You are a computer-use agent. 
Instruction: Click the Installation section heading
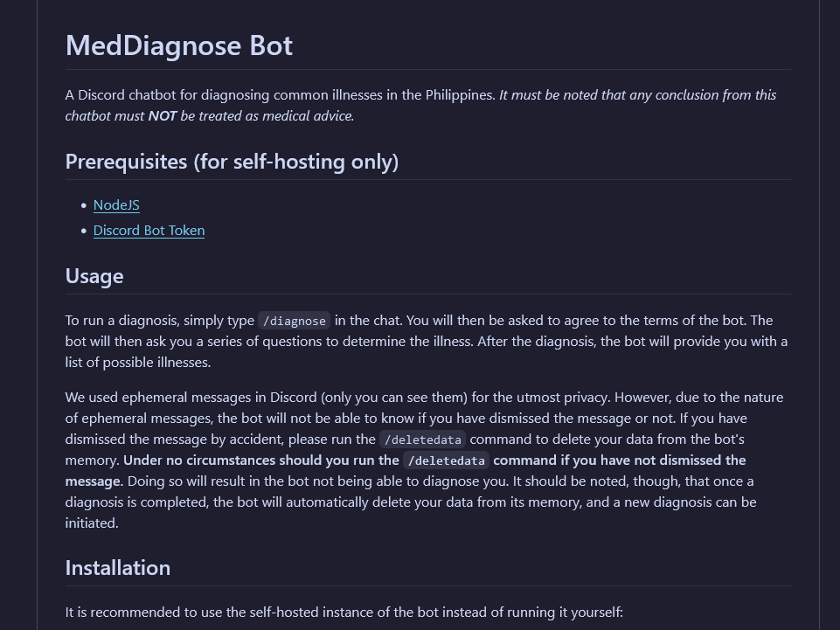[117, 567]
